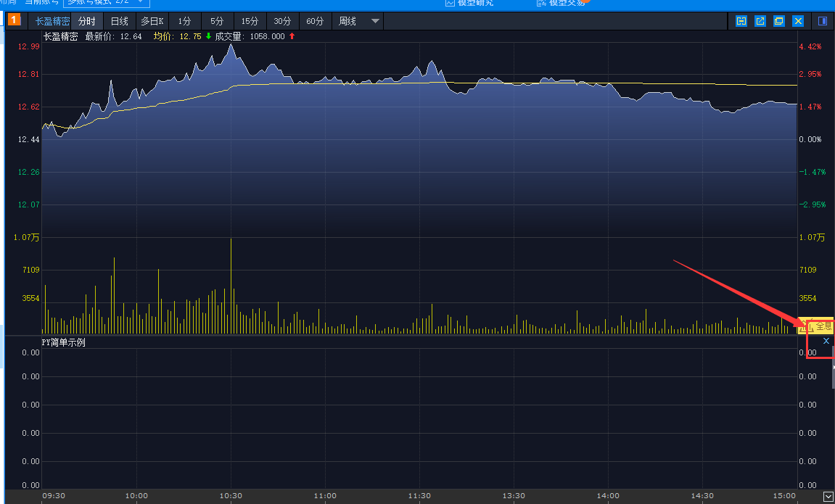Switch to the 多日K multi-day tab
835x504 pixels.
[x=152, y=21]
